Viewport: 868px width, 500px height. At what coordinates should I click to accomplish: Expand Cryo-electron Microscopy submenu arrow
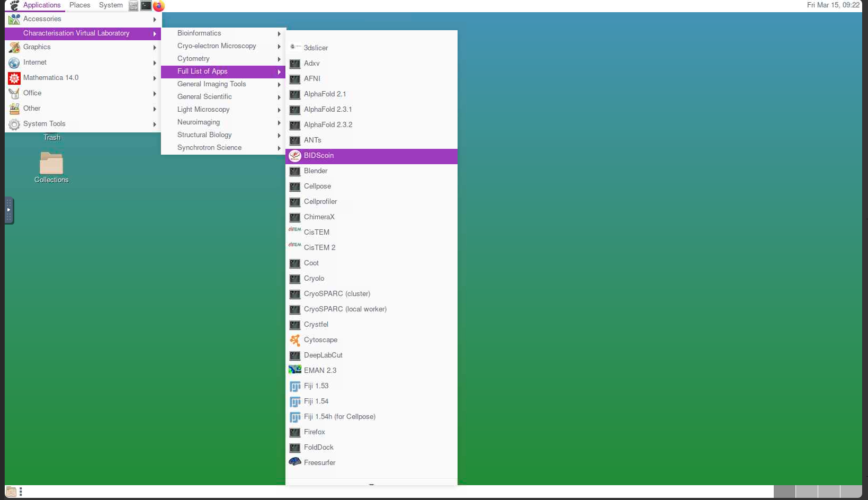[279, 46]
